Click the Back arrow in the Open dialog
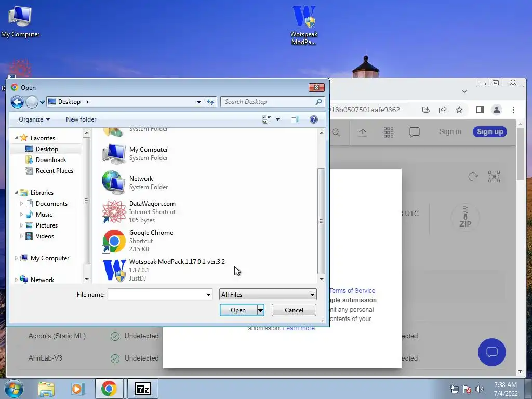The width and height of the screenshot is (532, 399). (17, 102)
